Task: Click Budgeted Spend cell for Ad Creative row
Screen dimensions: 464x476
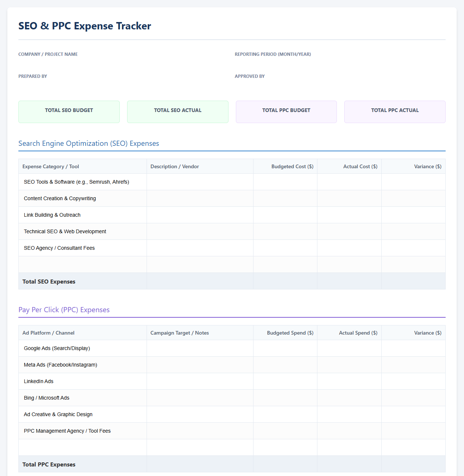Action: pos(285,414)
